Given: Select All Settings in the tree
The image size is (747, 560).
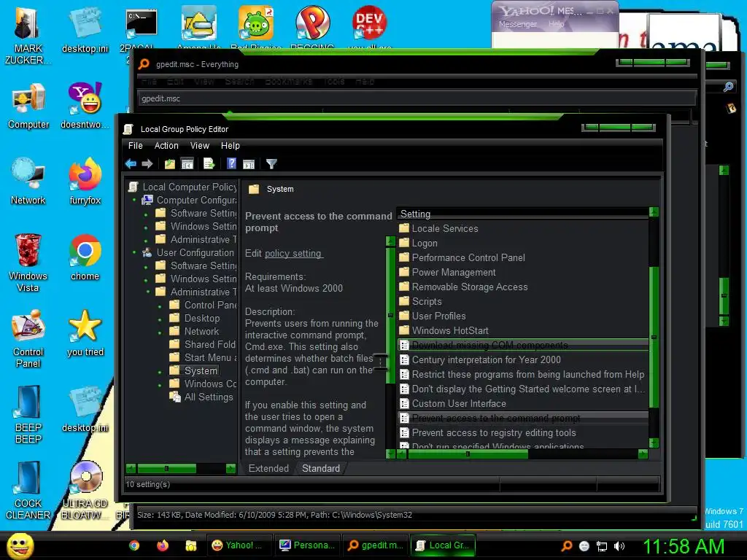Looking at the screenshot, I should coord(209,397).
